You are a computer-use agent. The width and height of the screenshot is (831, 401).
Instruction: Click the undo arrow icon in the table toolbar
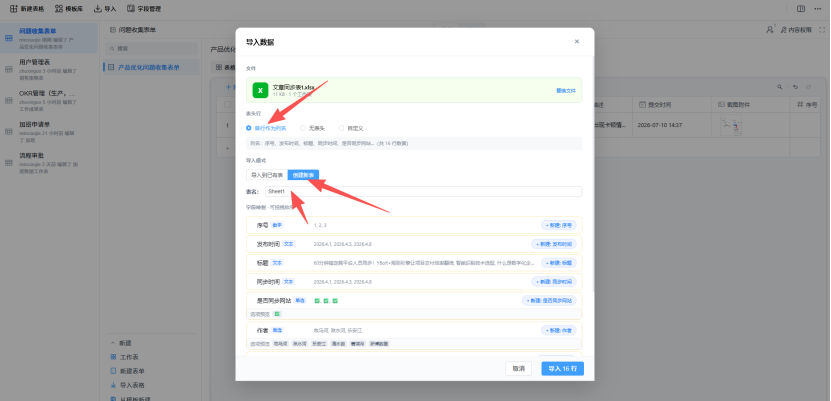[794, 86]
